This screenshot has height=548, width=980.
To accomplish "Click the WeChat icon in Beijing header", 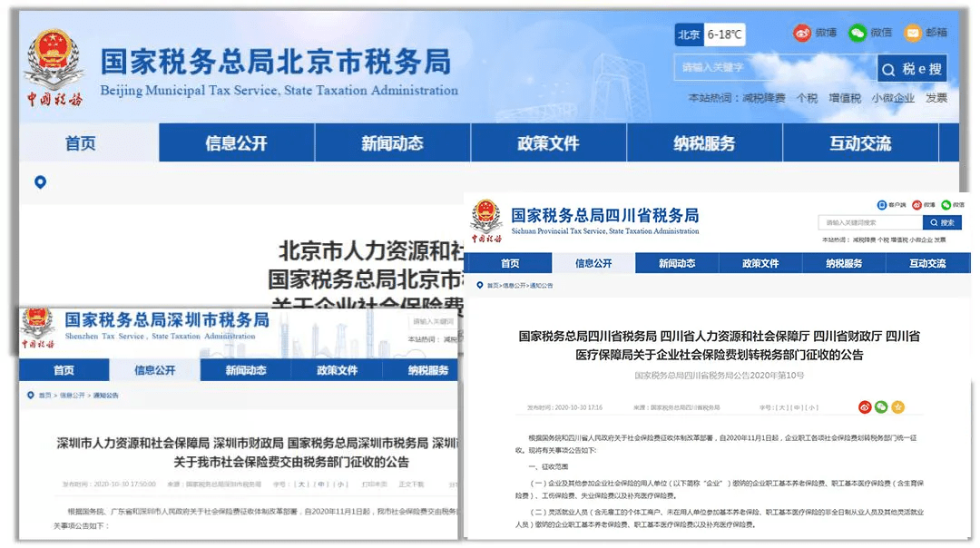I will point(857,33).
